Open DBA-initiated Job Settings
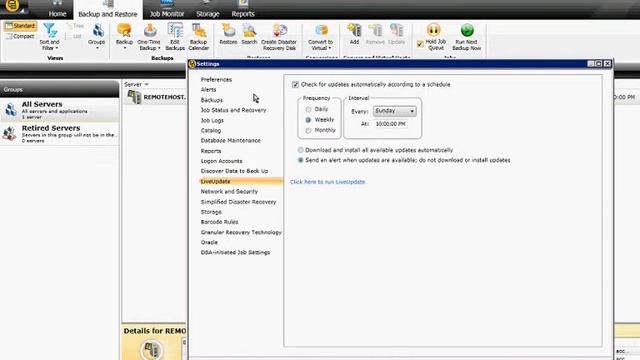Viewport: 640px width, 360px height. 235,253
